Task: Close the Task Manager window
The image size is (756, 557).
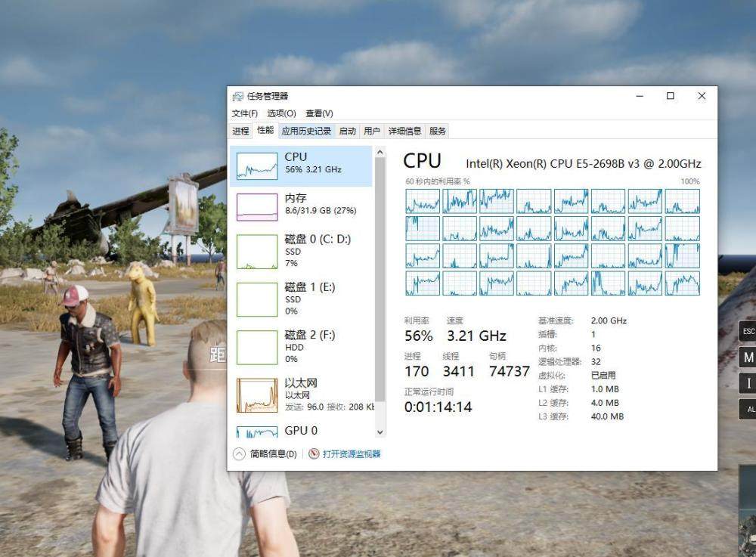Action: [x=702, y=96]
